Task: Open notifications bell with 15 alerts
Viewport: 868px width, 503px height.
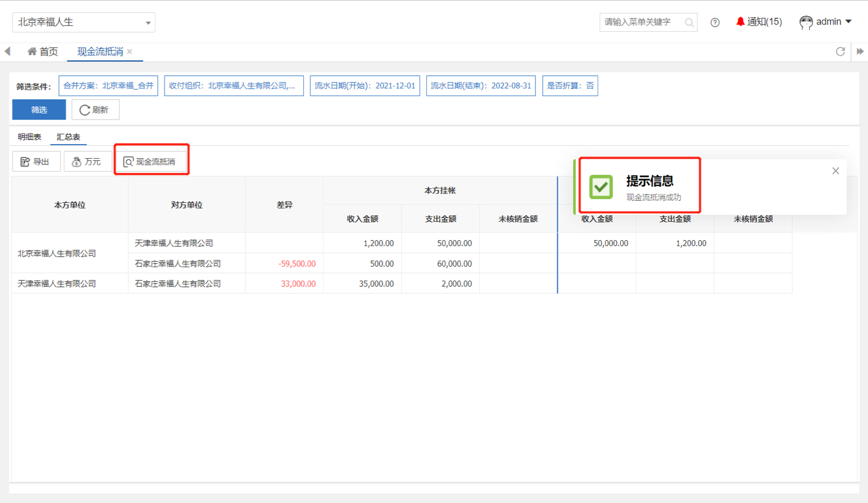Action: (759, 22)
